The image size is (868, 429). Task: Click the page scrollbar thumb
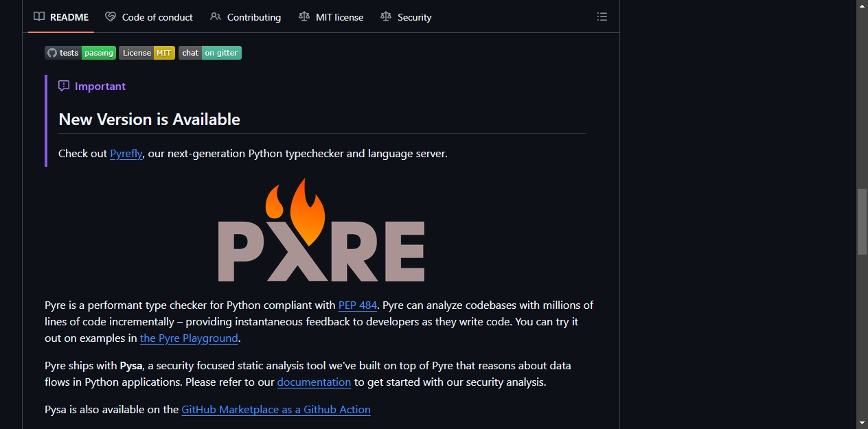point(862,221)
